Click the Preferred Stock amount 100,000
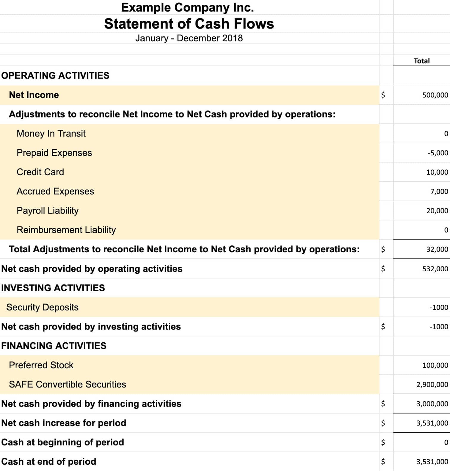This screenshot has height=476, width=450. tap(435, 365)
